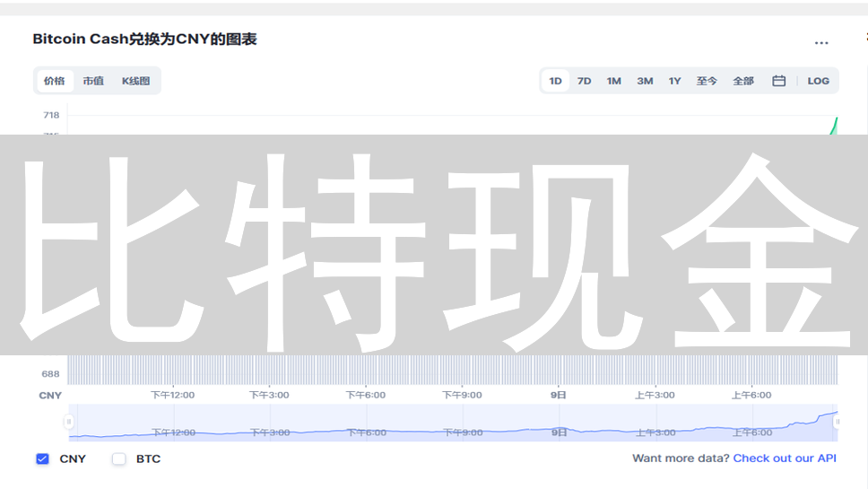Select the 全部 all-time range
This screenshot has width=868, height=489.
(x=743, y=81)
